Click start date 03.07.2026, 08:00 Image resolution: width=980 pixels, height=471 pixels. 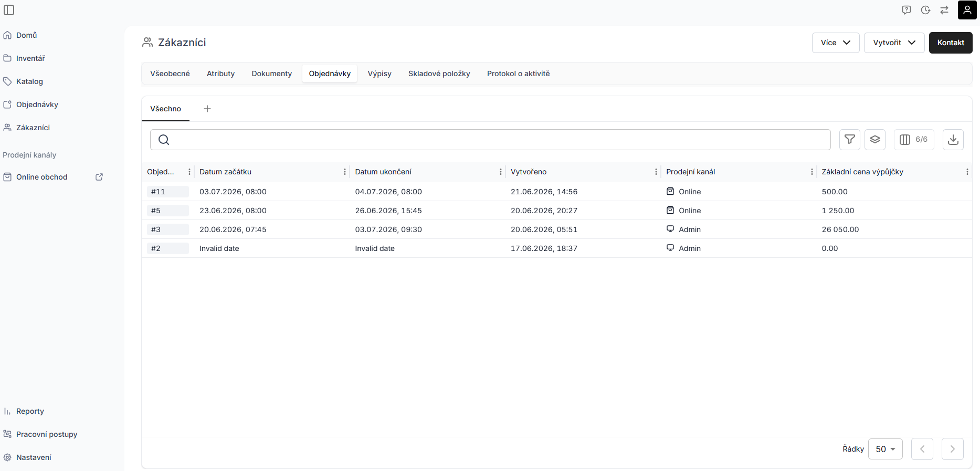[x=233, y=192]
